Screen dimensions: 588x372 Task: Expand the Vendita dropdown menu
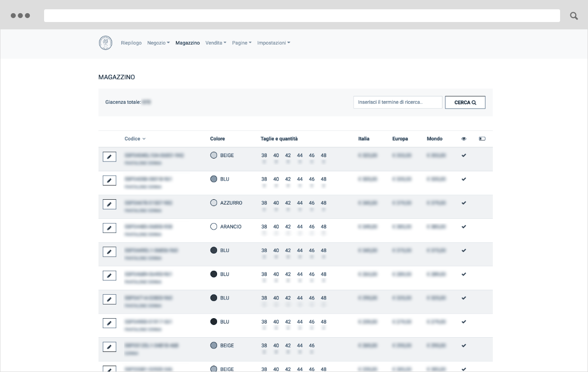pyautogui.click(x=216, y=43)
